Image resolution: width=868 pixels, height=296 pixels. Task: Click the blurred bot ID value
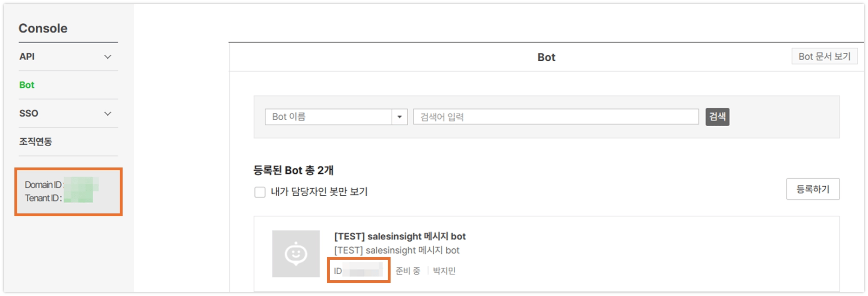[365, 270]
